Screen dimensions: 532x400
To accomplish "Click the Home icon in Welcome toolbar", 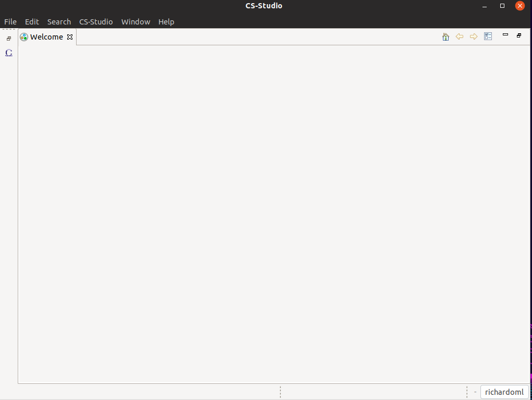I will click(446, 36).
